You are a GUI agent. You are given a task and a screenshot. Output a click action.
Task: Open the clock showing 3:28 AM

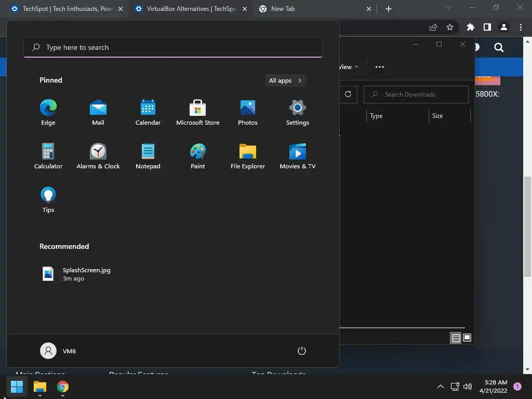click(494, 387)
